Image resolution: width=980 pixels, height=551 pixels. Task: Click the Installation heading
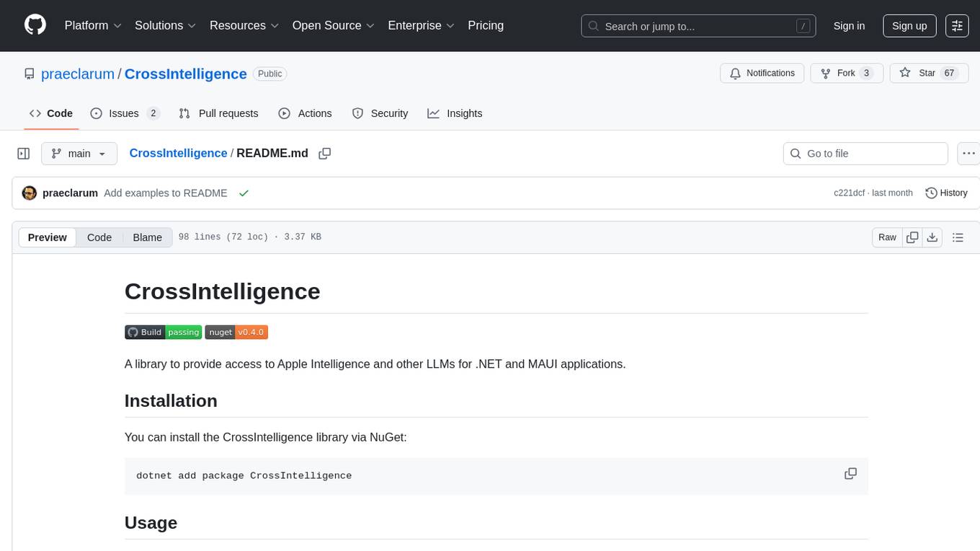click(x=171, y=401)
